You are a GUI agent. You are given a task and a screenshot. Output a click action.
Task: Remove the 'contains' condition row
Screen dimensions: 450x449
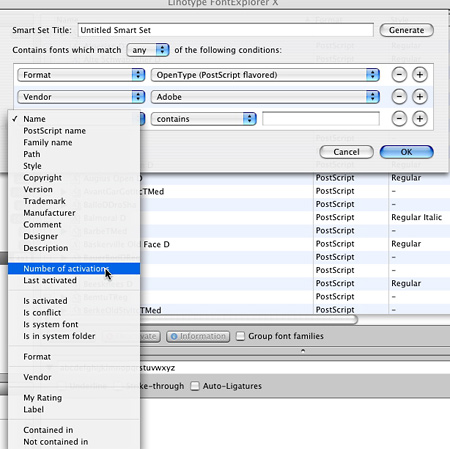pos(399,119)
